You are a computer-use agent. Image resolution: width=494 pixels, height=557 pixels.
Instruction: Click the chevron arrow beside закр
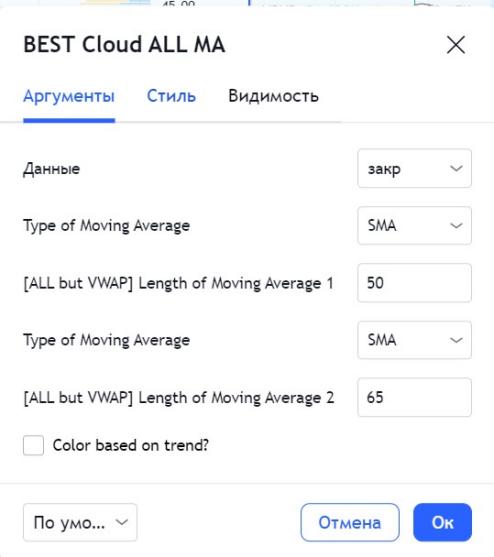[456, 168]
